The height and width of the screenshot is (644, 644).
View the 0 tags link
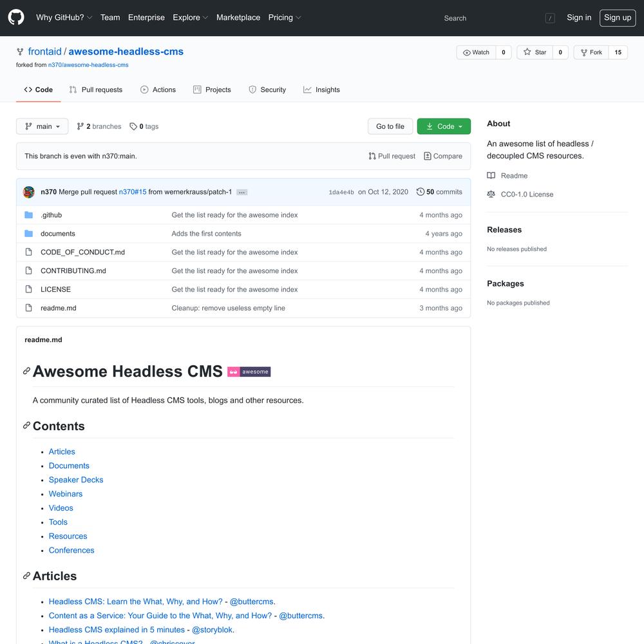pos(144,126)
